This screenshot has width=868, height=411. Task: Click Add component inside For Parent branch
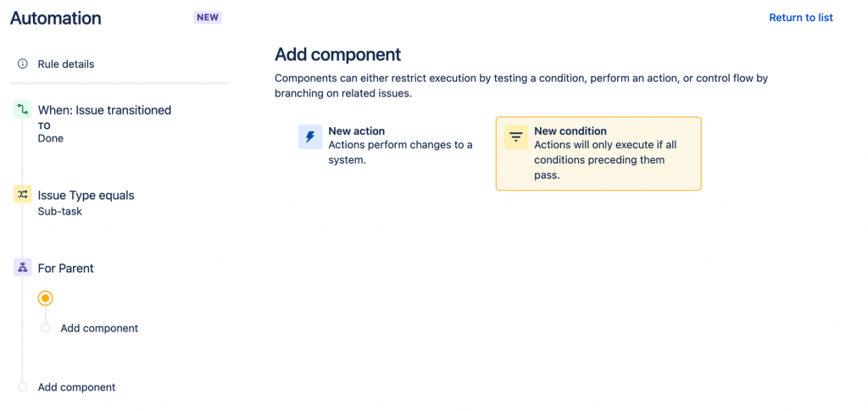[99, 329]
